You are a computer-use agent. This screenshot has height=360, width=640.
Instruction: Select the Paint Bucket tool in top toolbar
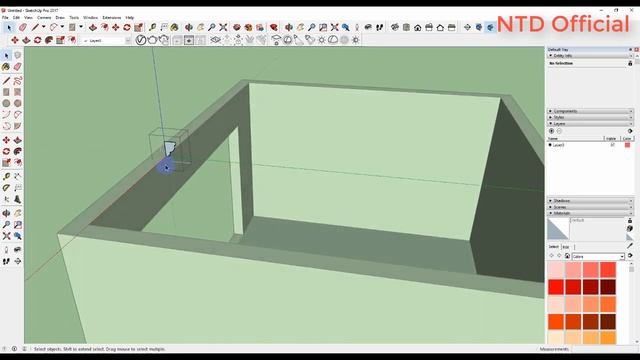175,28
